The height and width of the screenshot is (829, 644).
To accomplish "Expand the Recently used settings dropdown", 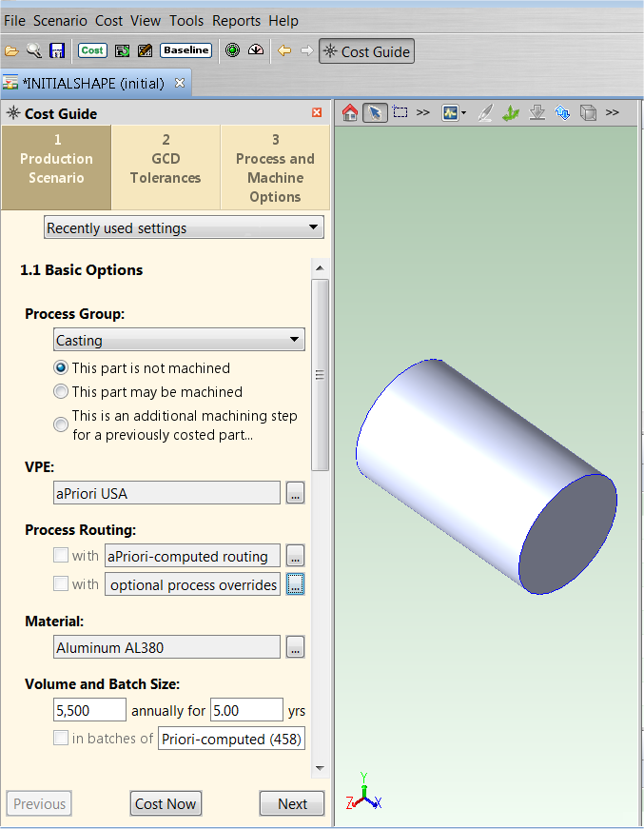I will (x=184, y=228).
